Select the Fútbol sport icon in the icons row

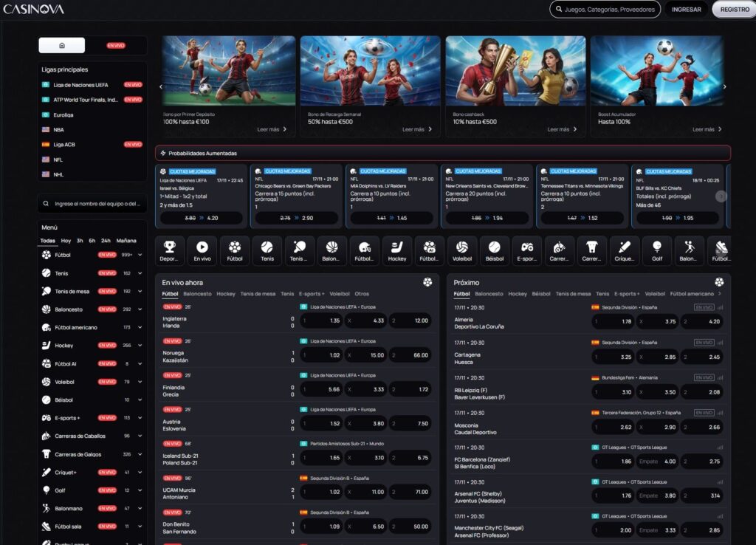tap(234, 250)
